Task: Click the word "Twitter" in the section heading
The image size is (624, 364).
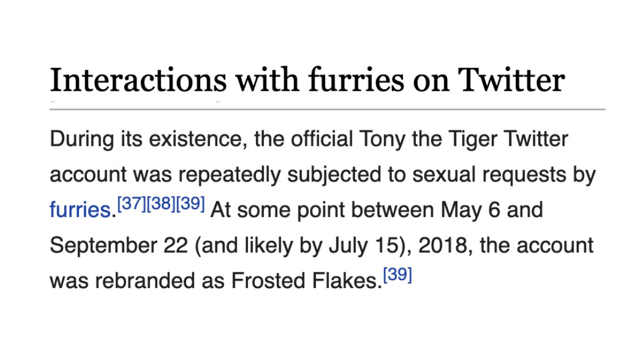Action: click(511, 80)
